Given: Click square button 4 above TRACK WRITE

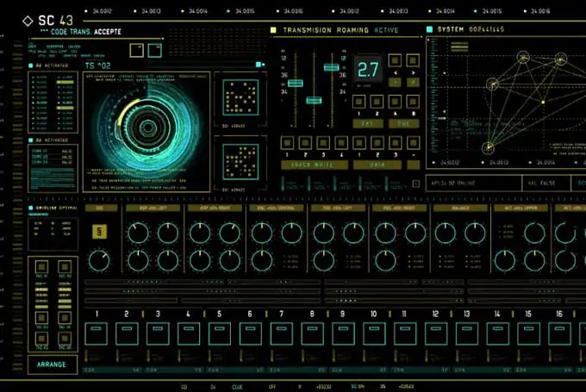Looking at the screenshot, I should tap(341, 143).
